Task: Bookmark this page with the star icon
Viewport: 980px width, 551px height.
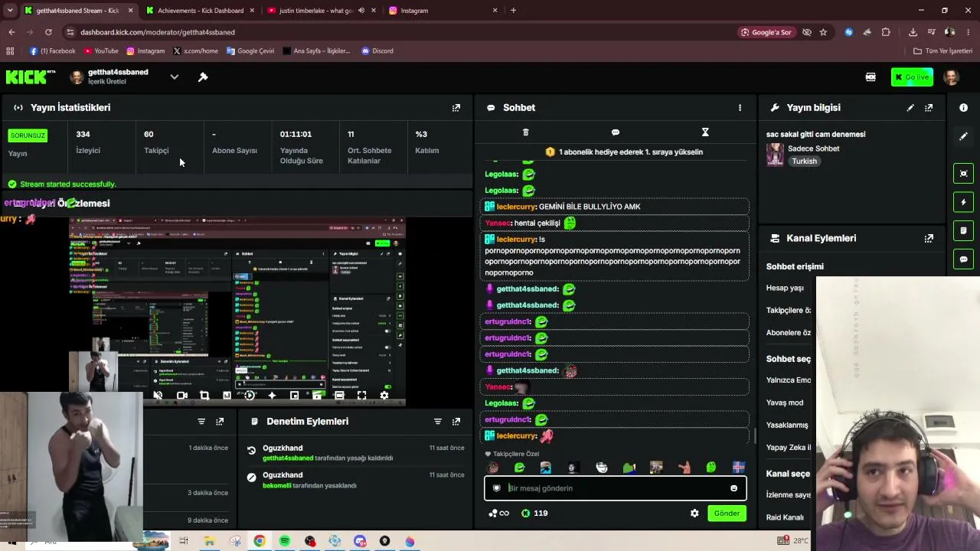Action: pos(823,32)
